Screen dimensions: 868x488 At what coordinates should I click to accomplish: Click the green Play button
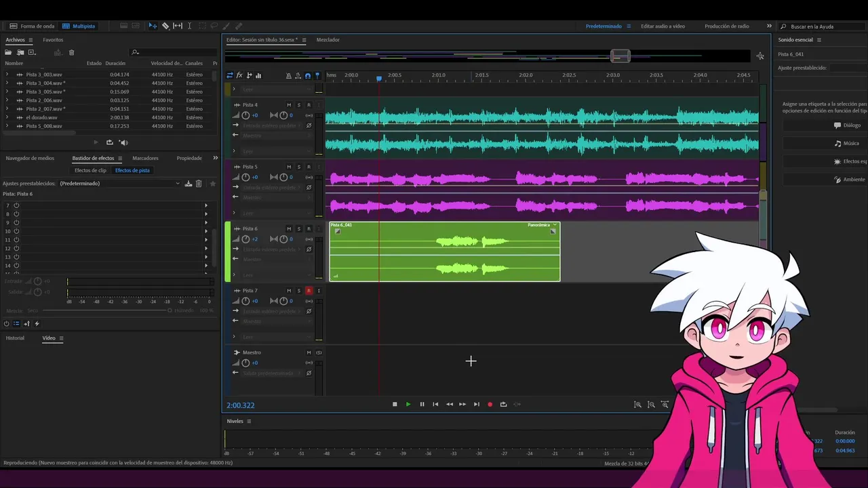click(x=408, y=404)
